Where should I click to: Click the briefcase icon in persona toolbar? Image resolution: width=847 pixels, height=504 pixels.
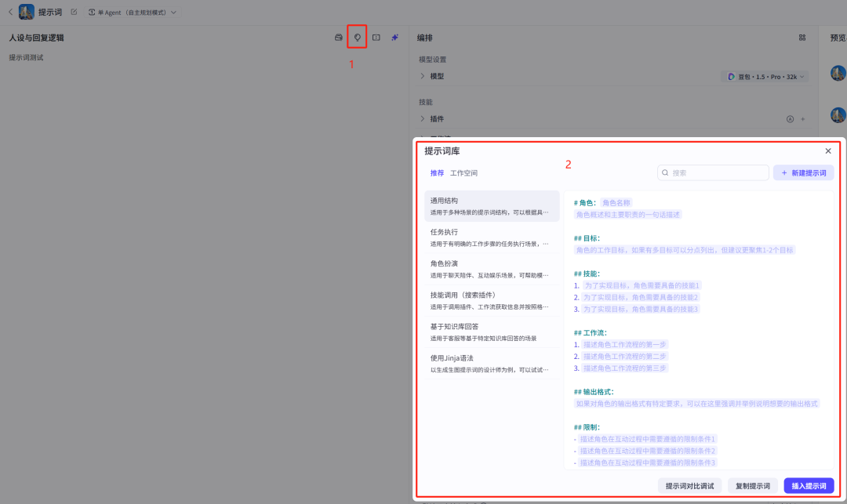click(339, 38)
